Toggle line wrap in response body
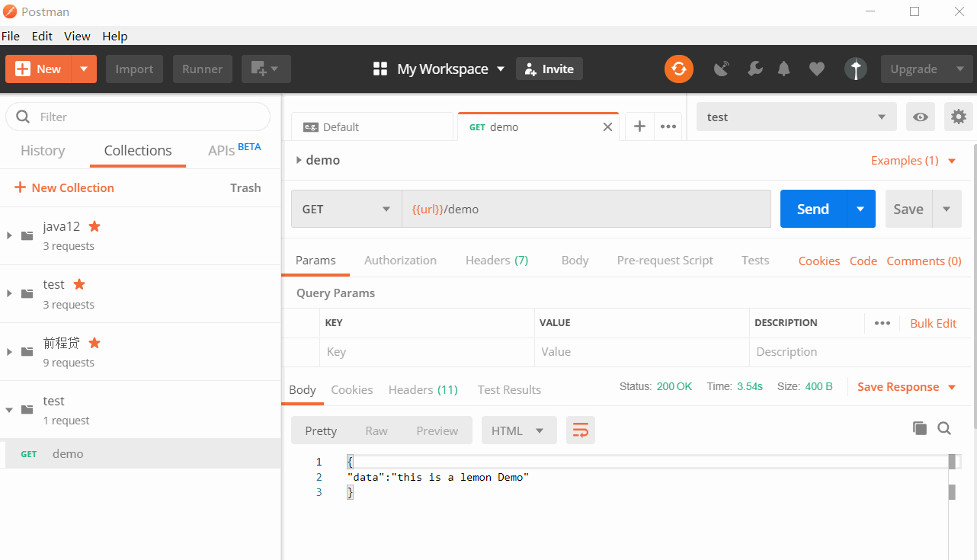 coord(580,430)
